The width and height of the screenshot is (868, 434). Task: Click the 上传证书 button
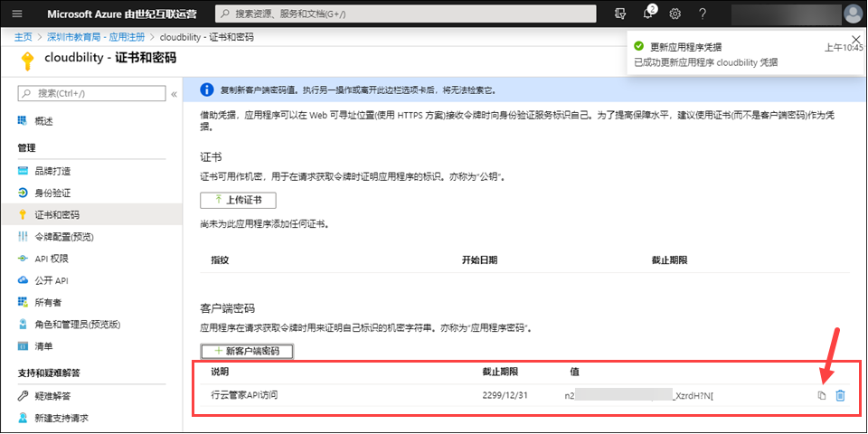(x=238, y=200)
